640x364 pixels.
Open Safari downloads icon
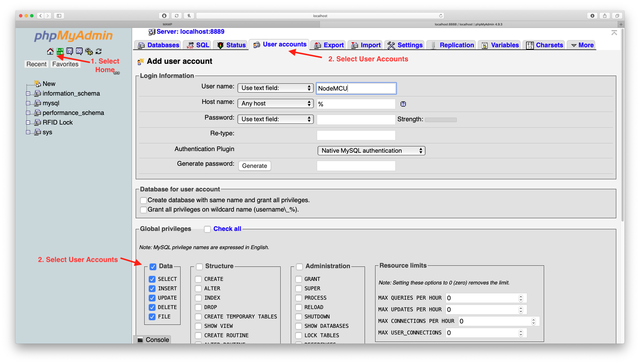pos(592,16)
